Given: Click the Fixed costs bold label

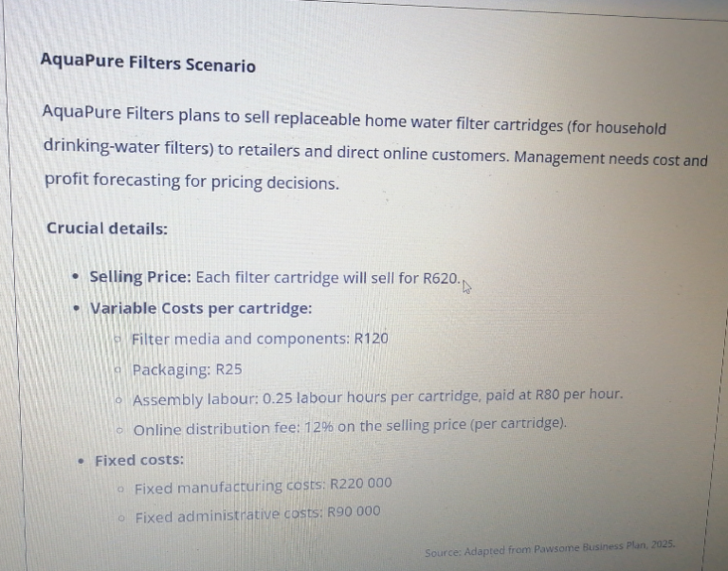Looking at the screenshot, I should [x=139, y=460].
